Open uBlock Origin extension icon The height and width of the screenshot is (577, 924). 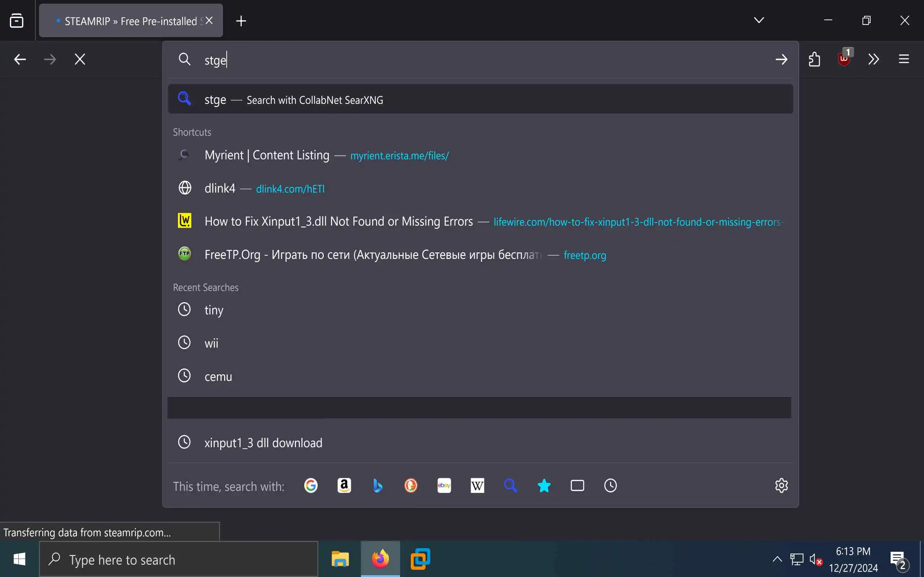[x=844, y=59]
